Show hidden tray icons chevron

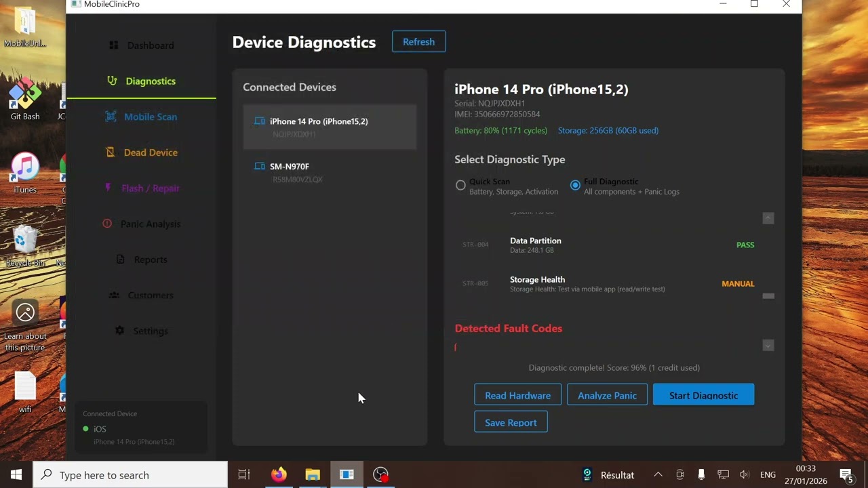pyautogui.click(x=658, y=475)
